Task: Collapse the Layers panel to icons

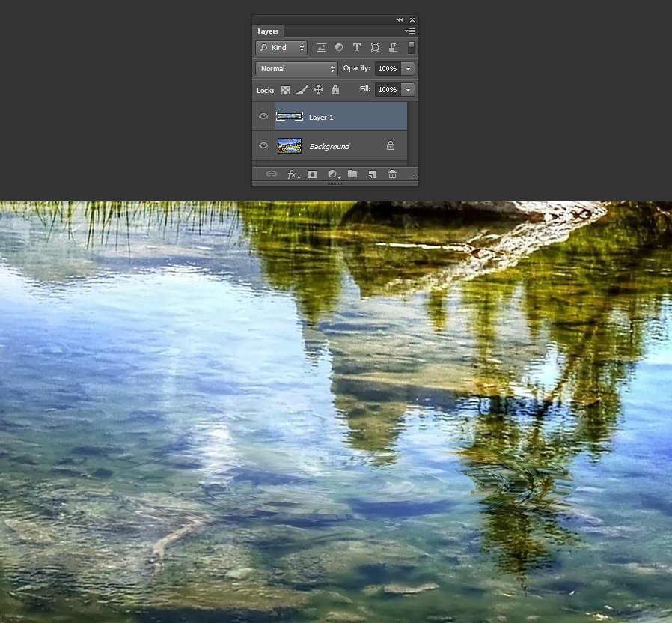Action: (x=400, y=19)
